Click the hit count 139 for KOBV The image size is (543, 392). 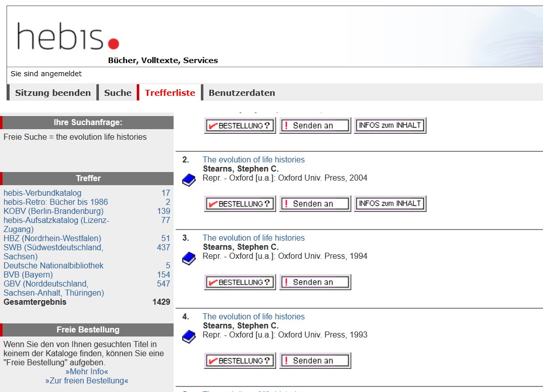164,211
